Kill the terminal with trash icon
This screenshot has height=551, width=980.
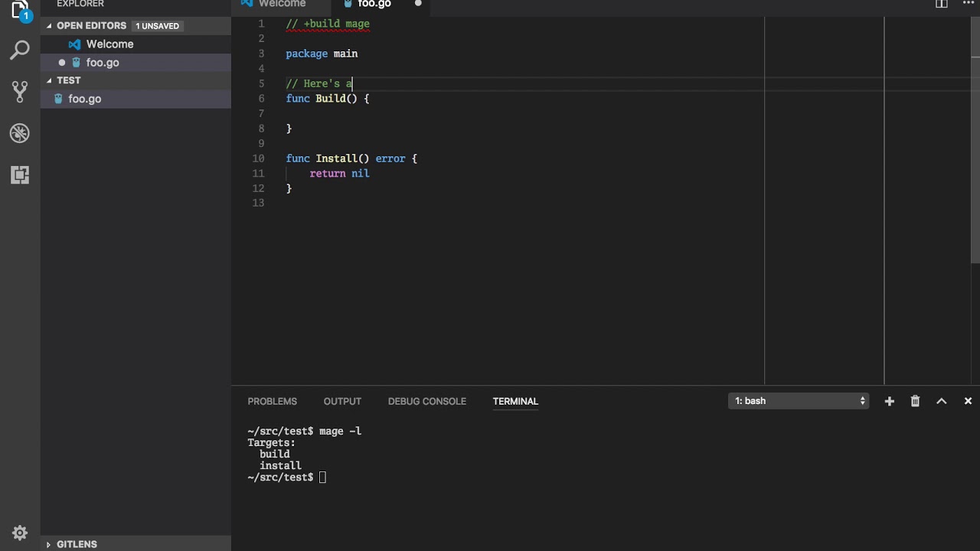(x=915, y=401)
